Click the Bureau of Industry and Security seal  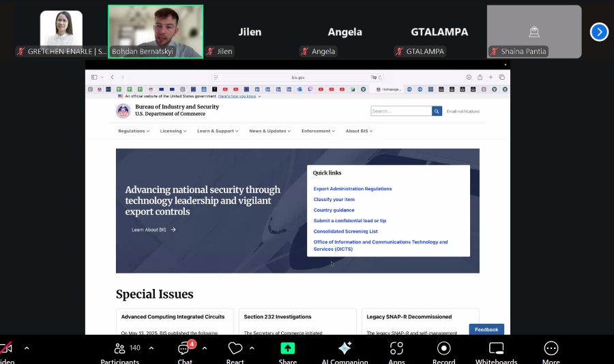click(123, 110)
